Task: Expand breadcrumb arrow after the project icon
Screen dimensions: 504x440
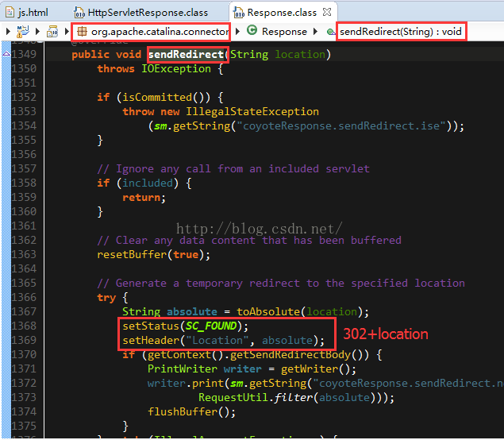Action: [37, 31]
